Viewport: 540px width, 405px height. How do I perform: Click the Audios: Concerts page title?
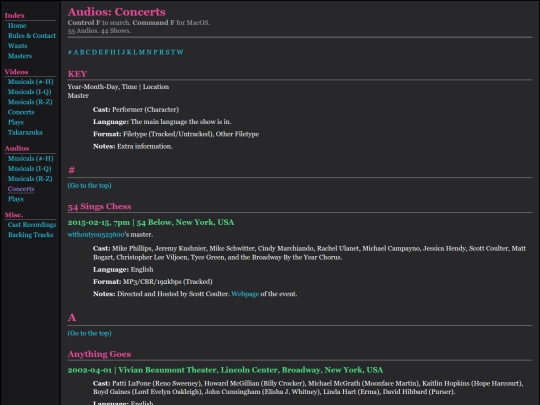click(x=117, y=12)
